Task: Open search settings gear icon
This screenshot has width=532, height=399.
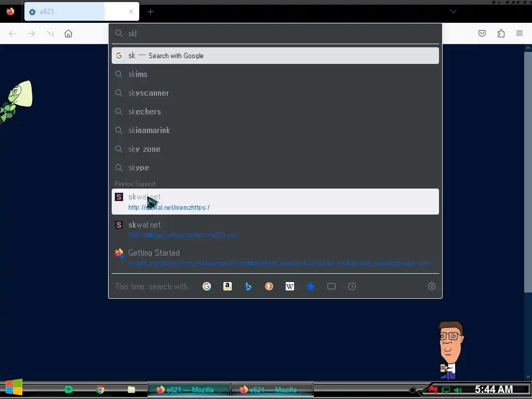Action: [x=432, y=286]
